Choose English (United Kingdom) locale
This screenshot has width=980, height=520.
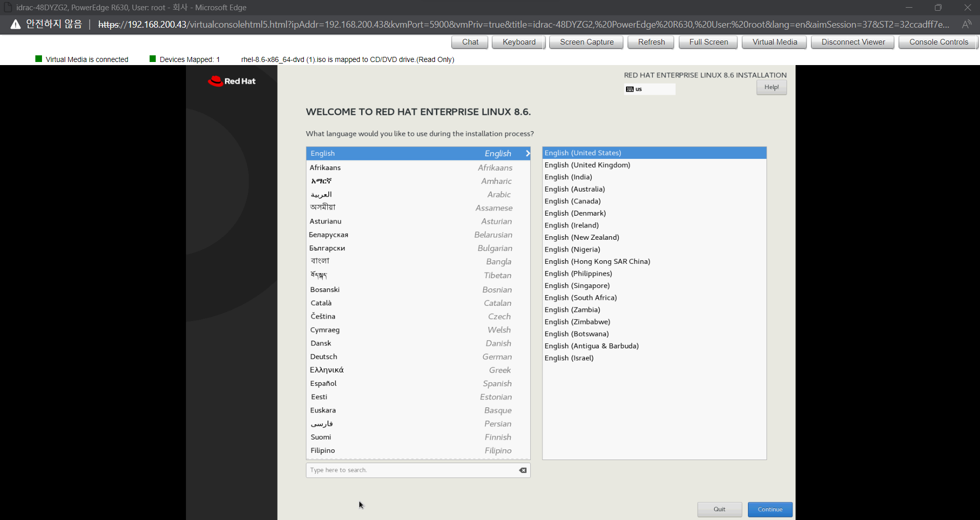(x=654, y=165)
